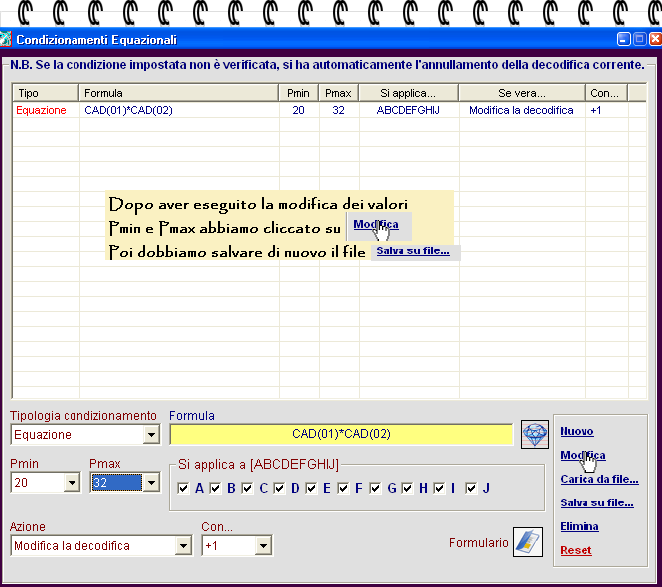Click the Si applica... column header

(408, 93)
